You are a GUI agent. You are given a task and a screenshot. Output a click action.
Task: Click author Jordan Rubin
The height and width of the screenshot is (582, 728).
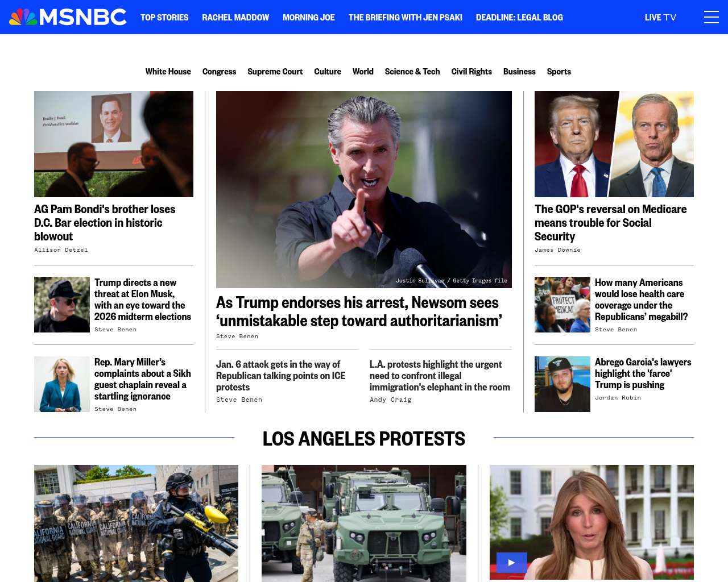click(x=618, y=398)
